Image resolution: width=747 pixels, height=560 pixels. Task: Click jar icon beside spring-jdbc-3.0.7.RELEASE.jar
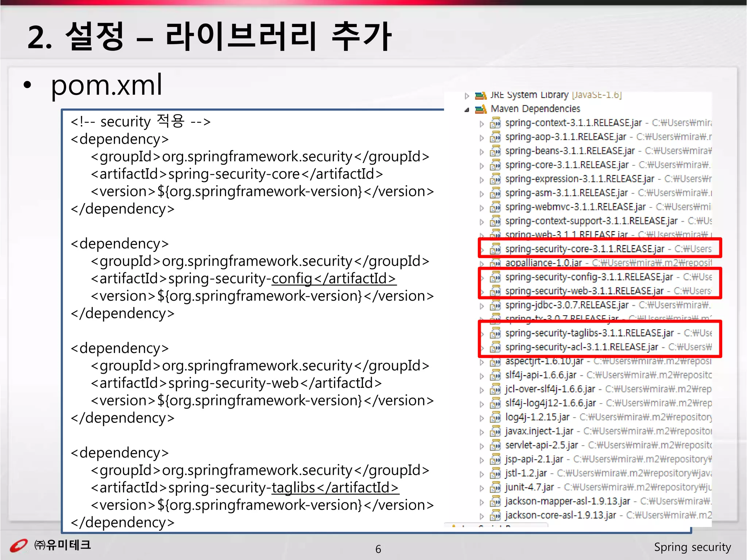[x=495, y=305]
